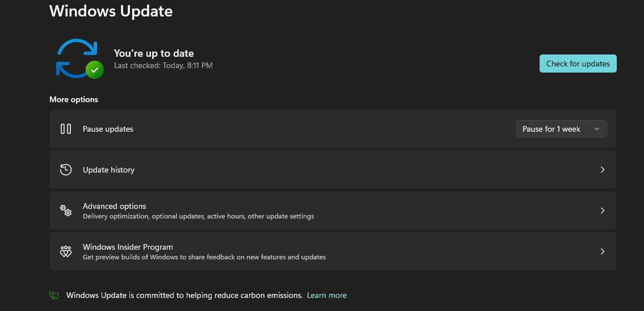
Task: Open the Update history row label
Action: click(x=108, y=170)
